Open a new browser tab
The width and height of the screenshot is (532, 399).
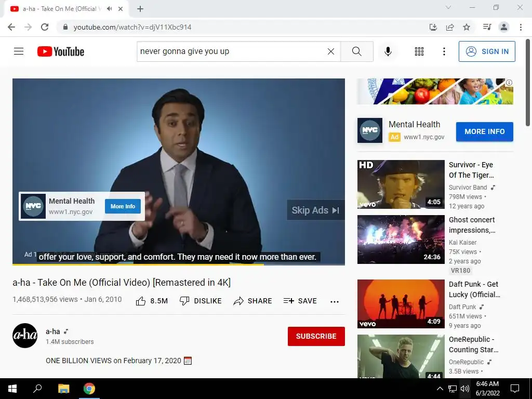pos(140,9)
